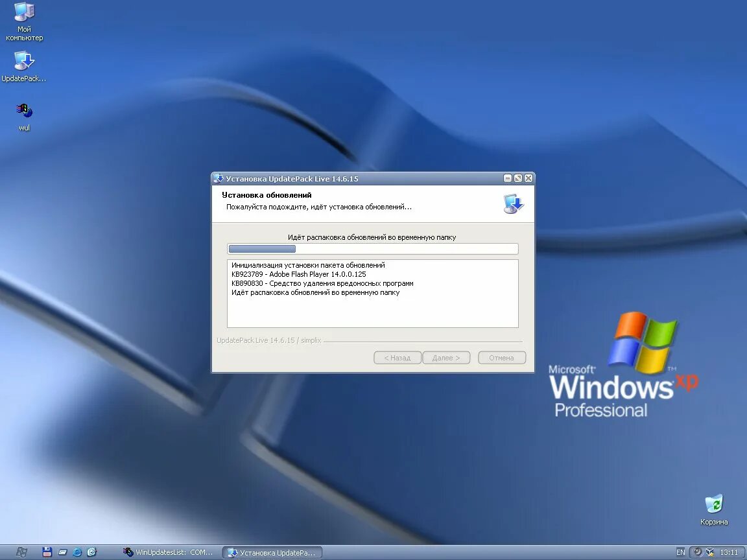This screenshot has width=747, height=560.
Task: Click the Установка обновлений heading
Action: coord(267,194)
